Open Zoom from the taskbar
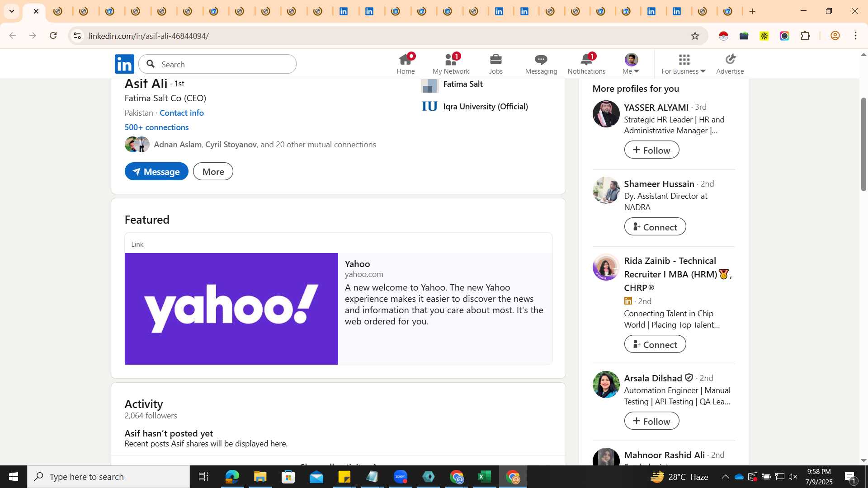Image resolution: width=868 pixels, height=488 pixels. (401, 477)
